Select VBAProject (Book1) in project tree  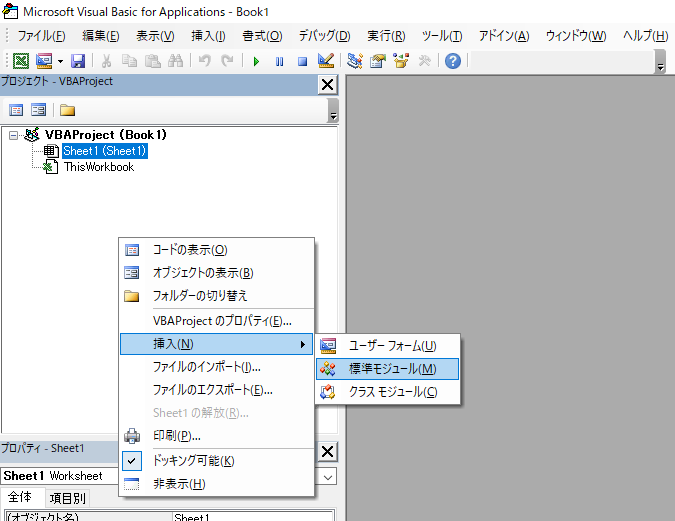pos(105,135)
